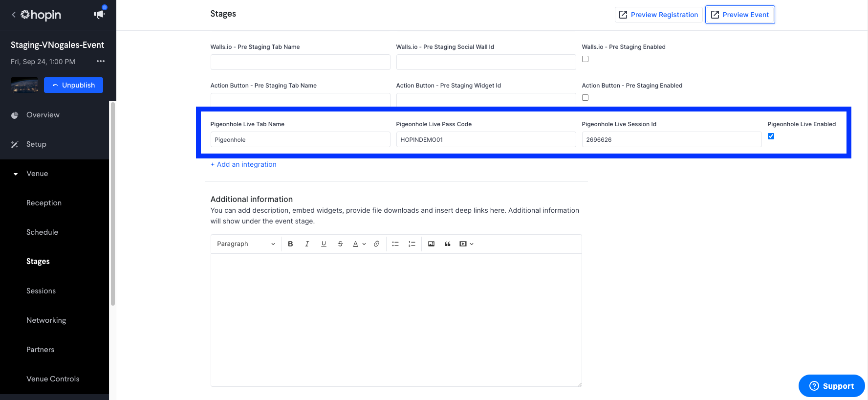Click the Setup wand icon
Image resolution: width=868 pixels, height=400 pixels.
point(15,145)
